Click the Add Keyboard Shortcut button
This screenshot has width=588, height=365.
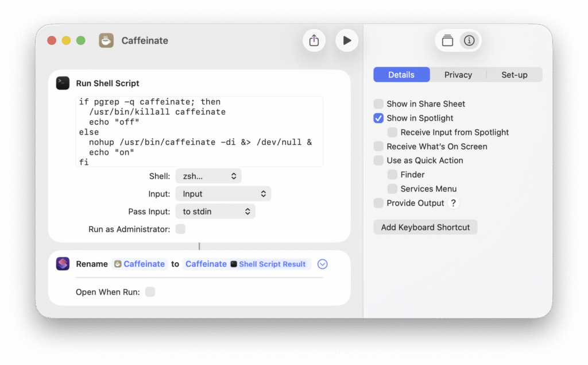pyautogui.click(x=425, y=227)
